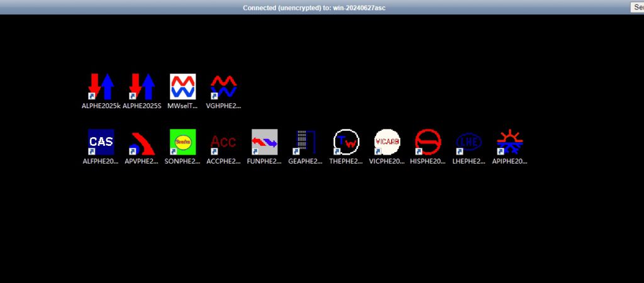Select the FUNPHE2 gray arrows shortcut
The height and width of the screenshot is (283, 644).
264,142
